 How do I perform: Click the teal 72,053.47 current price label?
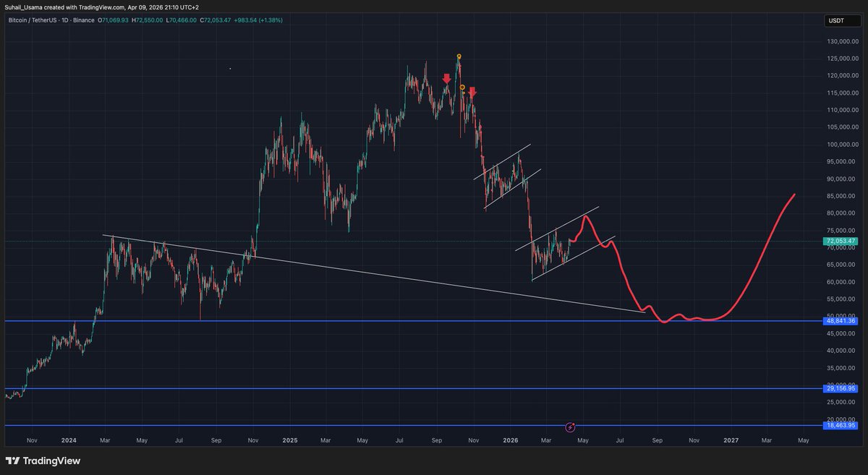pos(839,241)
